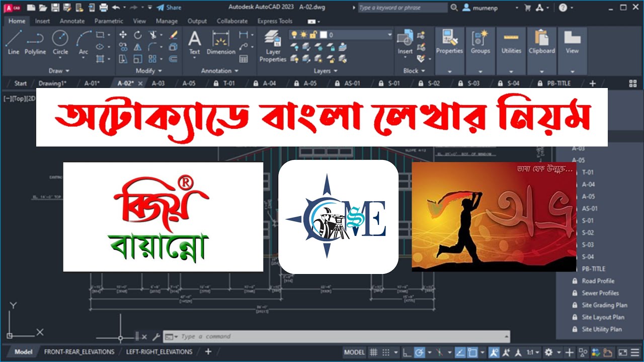The height and width of the screenshot is (362, 644).
Task: Click the search magnifier icon
Action: click(x=454, y=8)
